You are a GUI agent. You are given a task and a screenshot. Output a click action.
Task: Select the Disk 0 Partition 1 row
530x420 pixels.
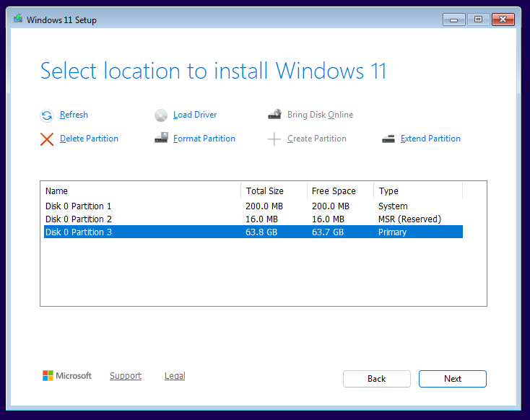tap(253, 206)
